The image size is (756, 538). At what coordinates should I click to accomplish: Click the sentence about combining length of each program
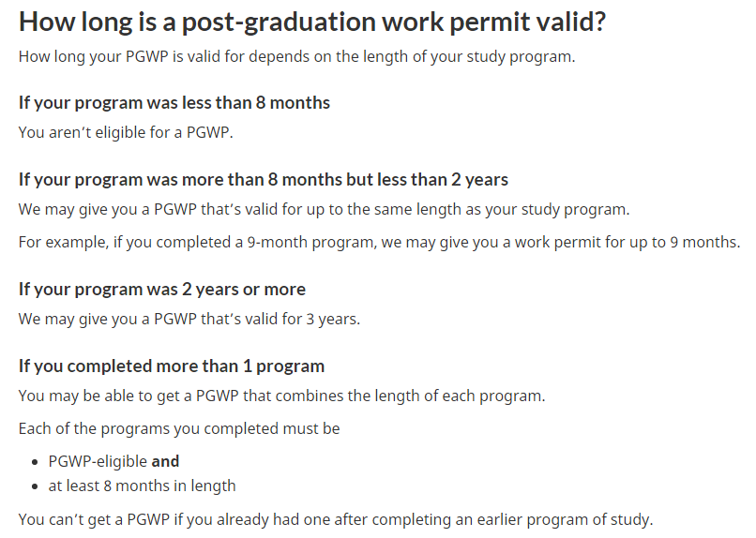[x=281, y=396]
